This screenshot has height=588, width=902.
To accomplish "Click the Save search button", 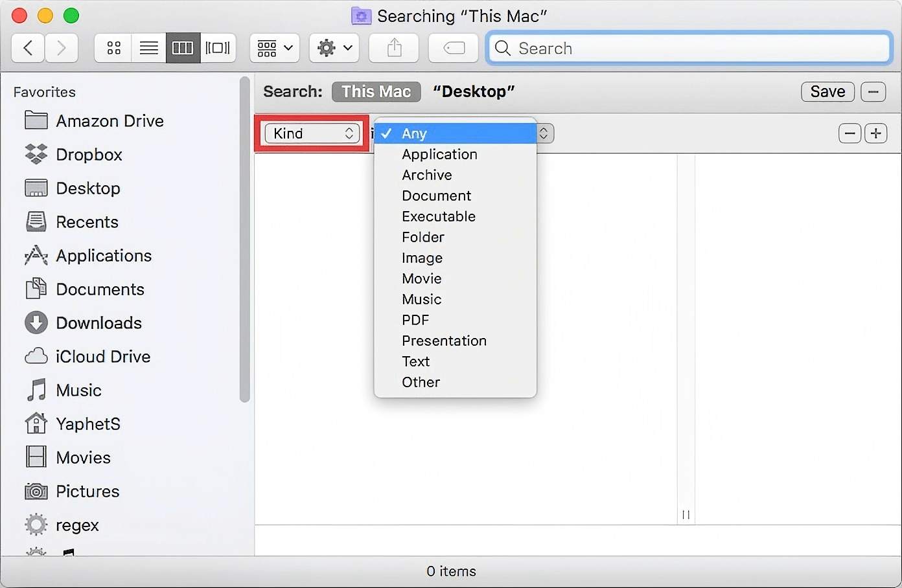I will [x=827, y=92].
